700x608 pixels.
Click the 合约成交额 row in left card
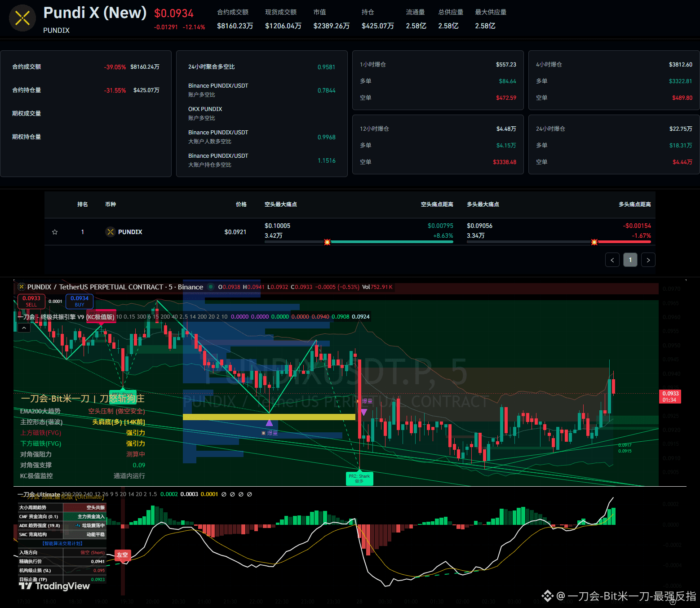click(86, 67)
